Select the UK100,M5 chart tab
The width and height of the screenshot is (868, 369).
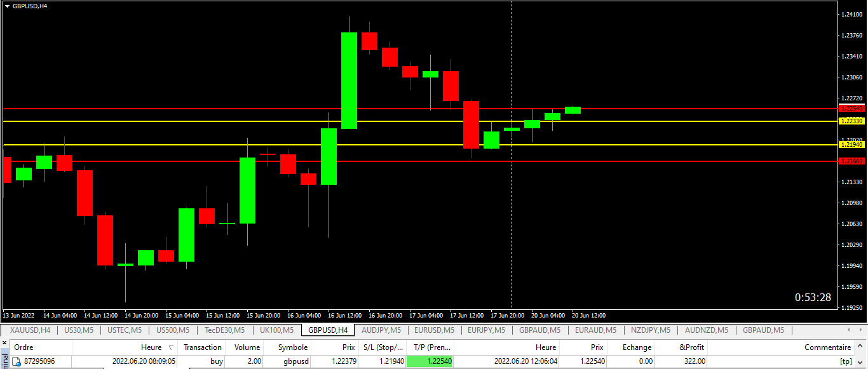276,330
